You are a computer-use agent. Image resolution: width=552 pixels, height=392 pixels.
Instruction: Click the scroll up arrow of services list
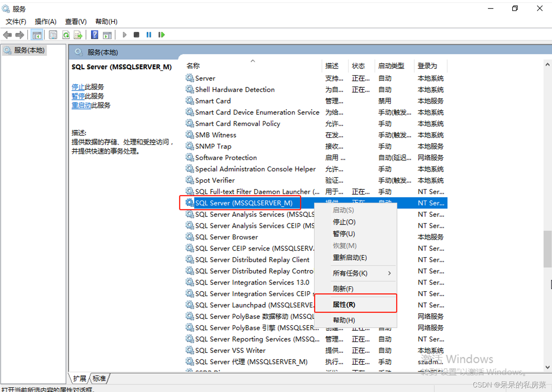point(548,65)
